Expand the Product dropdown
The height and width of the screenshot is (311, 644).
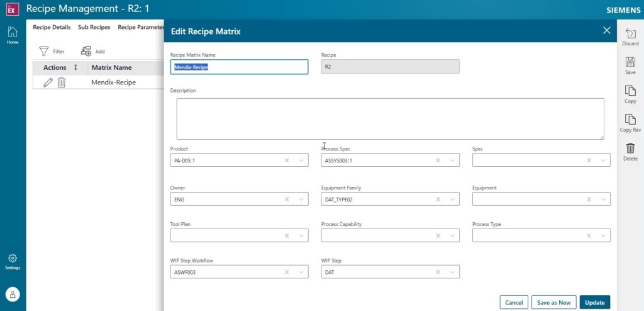(x=301, y=161)
